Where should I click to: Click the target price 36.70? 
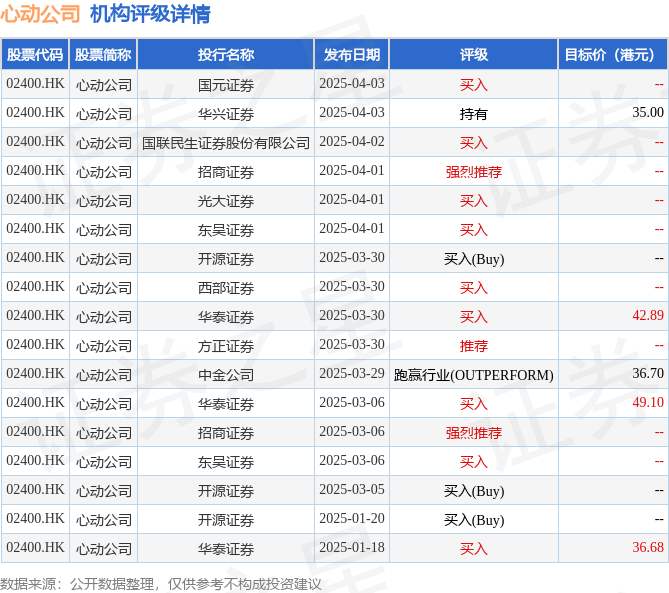coord(648,374)
